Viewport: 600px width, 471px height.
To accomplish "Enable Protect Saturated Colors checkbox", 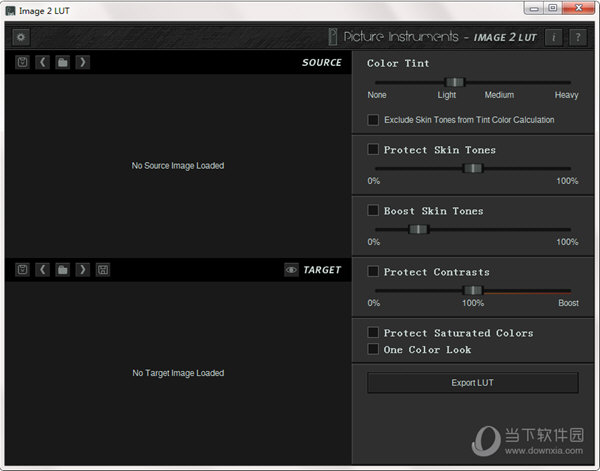I will [373, 332].
